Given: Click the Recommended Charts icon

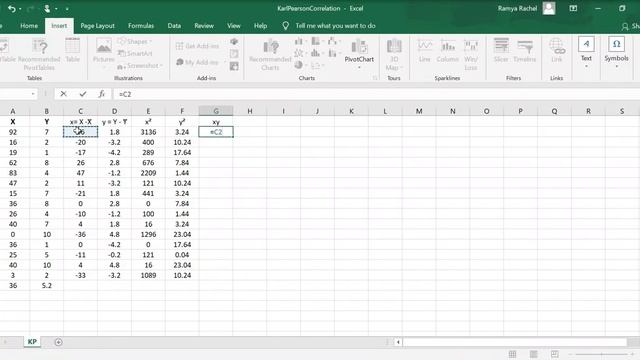Looking at the screenshot, I should [270, 47].
